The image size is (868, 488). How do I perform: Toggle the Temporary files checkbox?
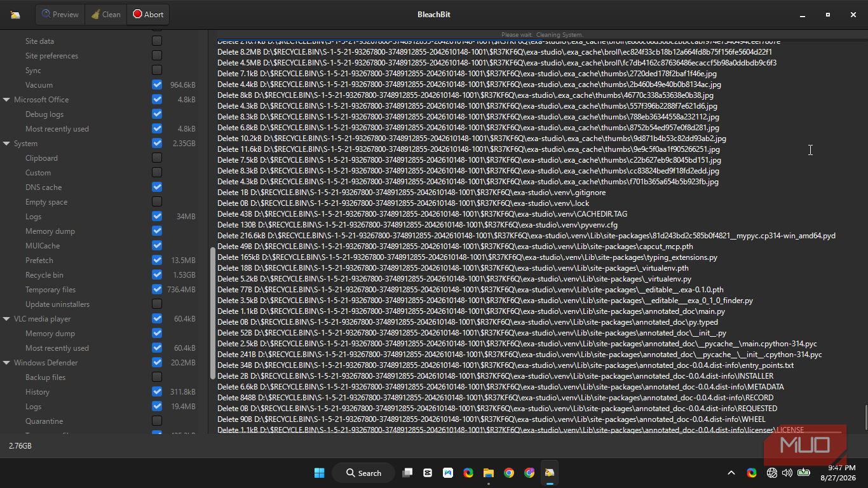point(157,289)
